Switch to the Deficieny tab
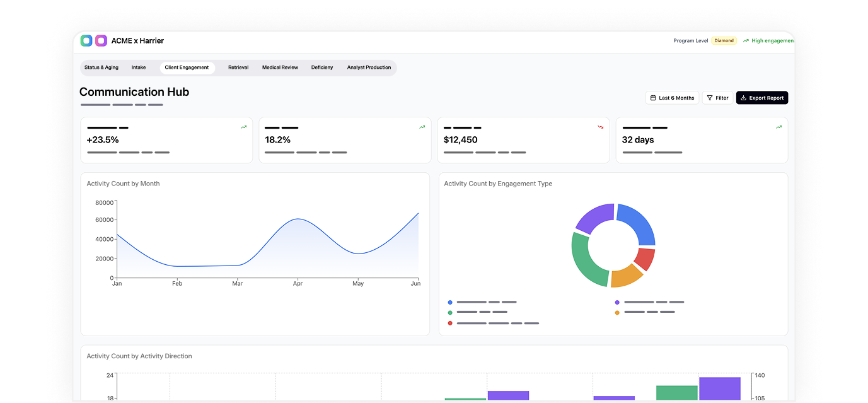Viewport: 868px width, 403px height. (322, 67)
